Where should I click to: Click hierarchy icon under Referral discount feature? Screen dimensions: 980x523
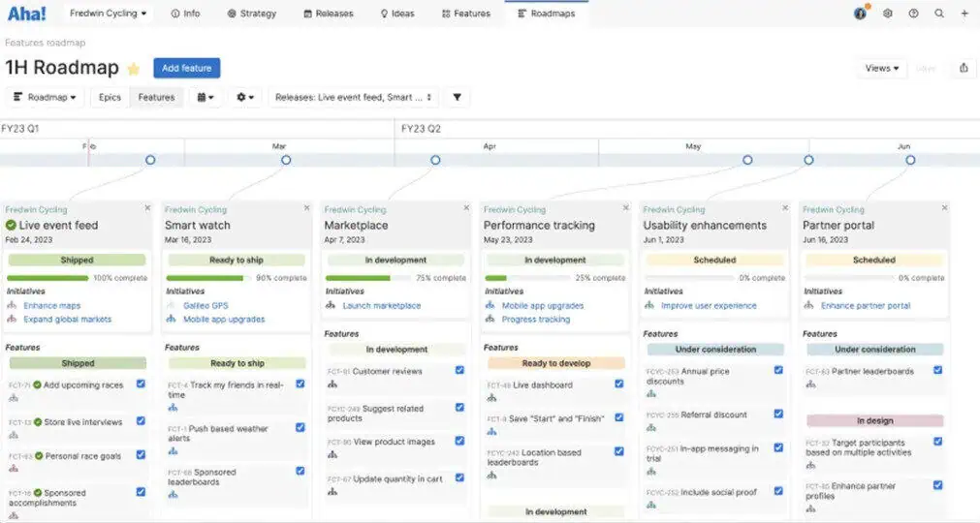pyautogui.click(x=651, y=427)
